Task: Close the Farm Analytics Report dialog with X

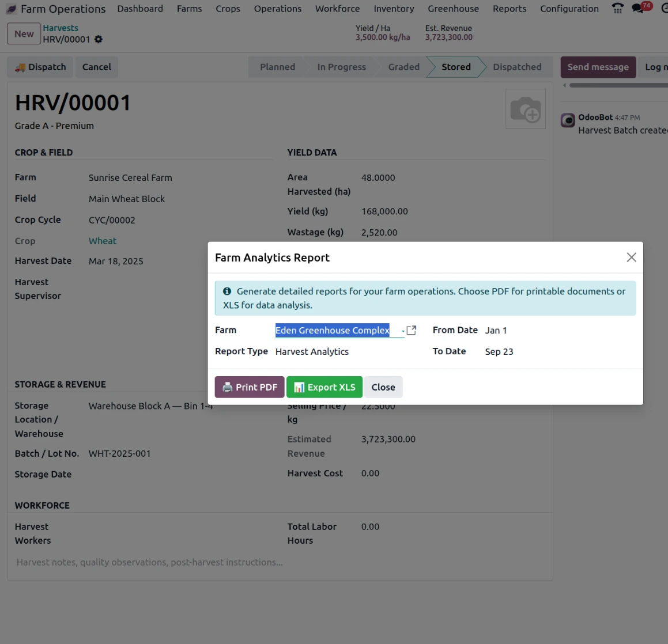Action: click(631, 257)
